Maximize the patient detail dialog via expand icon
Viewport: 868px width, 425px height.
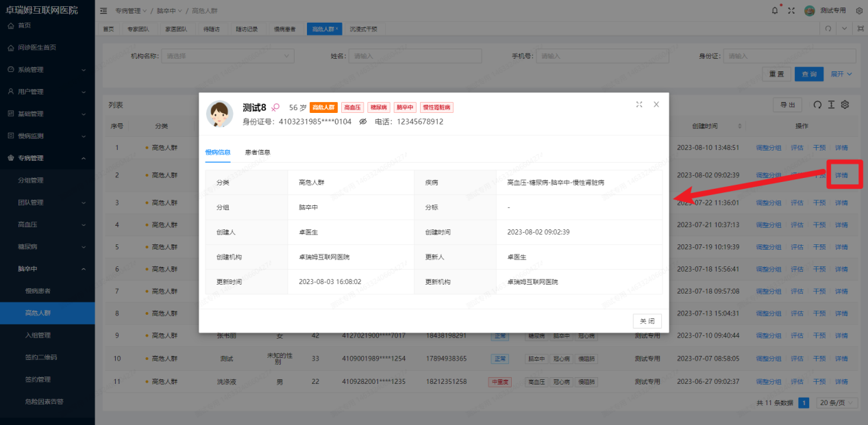coord(639,104)
